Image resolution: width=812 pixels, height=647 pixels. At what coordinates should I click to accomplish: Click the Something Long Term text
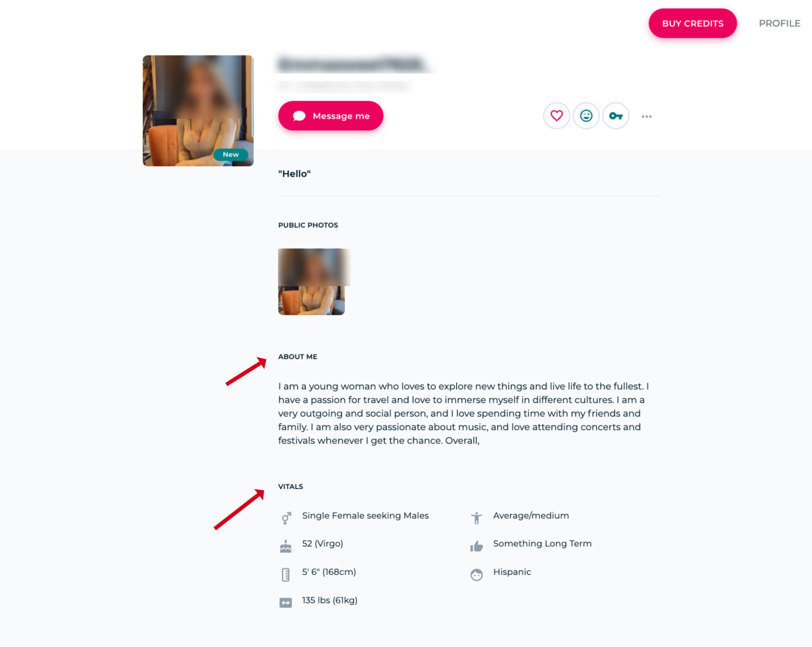click(542, 543)
